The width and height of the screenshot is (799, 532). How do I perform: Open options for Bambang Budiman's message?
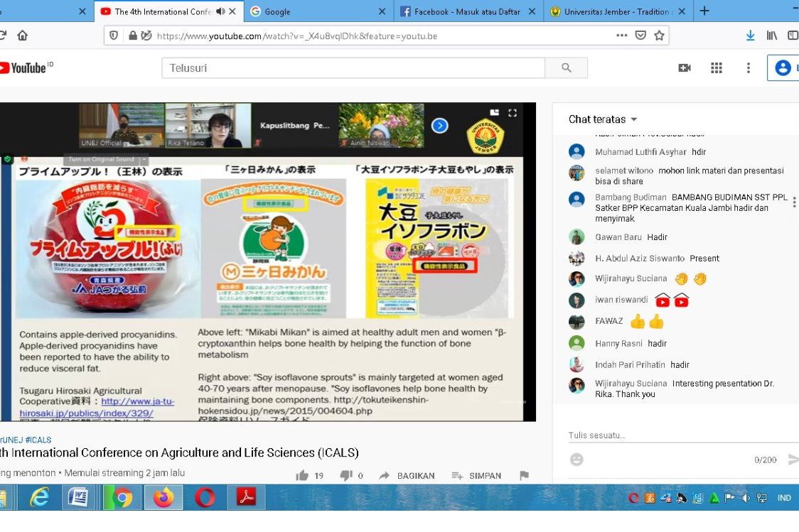click(794, 202)
